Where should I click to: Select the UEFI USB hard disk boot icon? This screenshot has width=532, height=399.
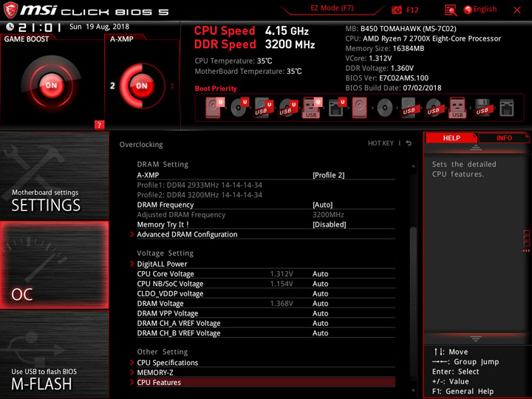264,108
